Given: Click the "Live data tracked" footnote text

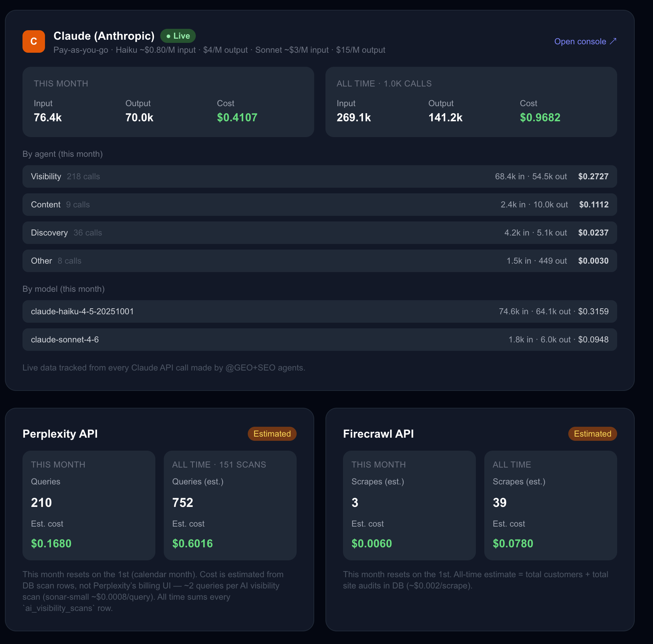Looking at the screenshot, I should pyautogui.click(x=164, y=368).
